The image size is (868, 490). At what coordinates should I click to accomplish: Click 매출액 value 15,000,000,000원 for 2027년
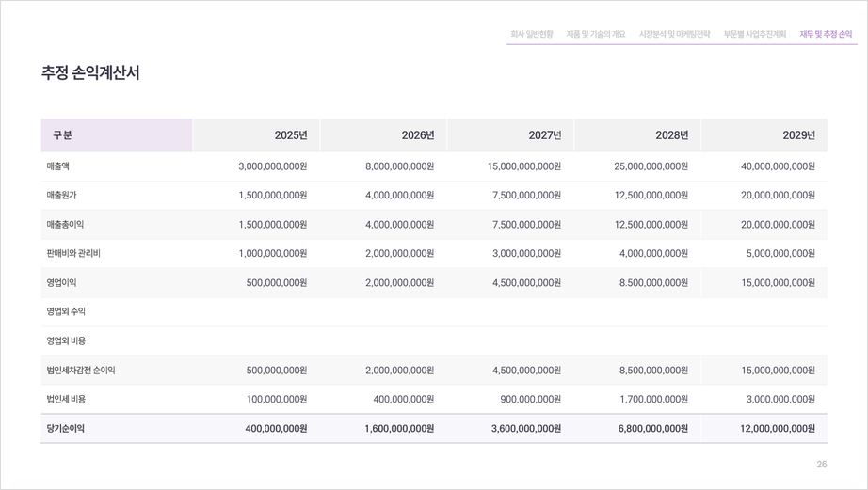[524, 166]
